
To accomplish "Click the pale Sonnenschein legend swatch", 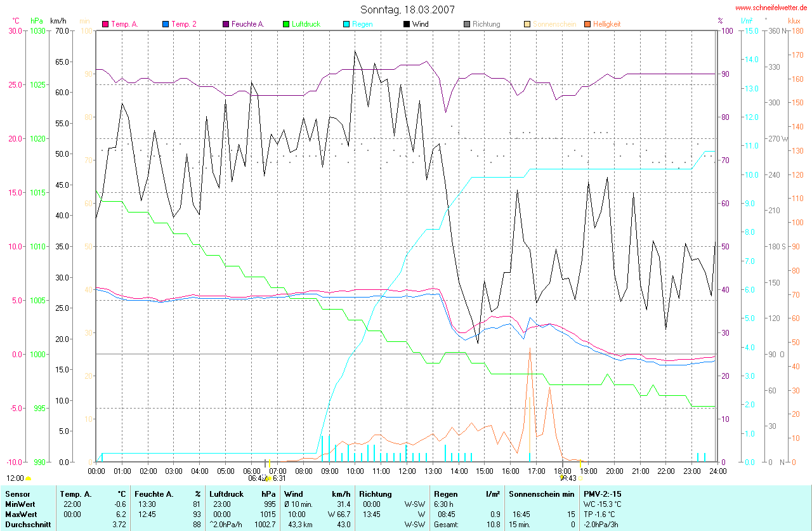I will pyautogui.click(x=527, y=24).
